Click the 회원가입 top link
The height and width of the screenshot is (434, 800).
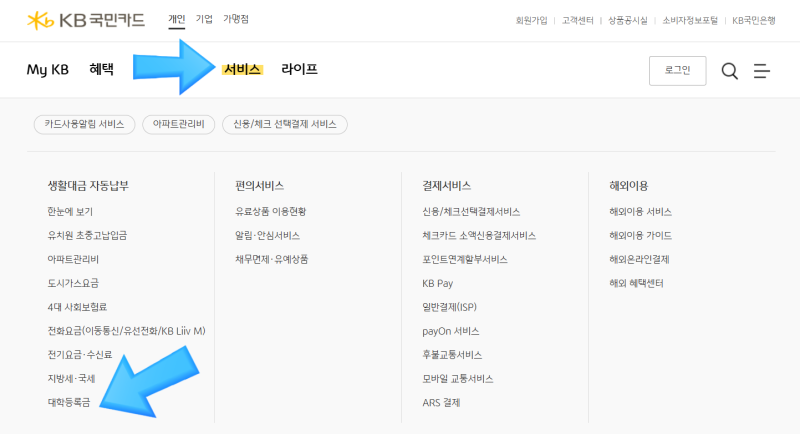(x=531, y=20)
